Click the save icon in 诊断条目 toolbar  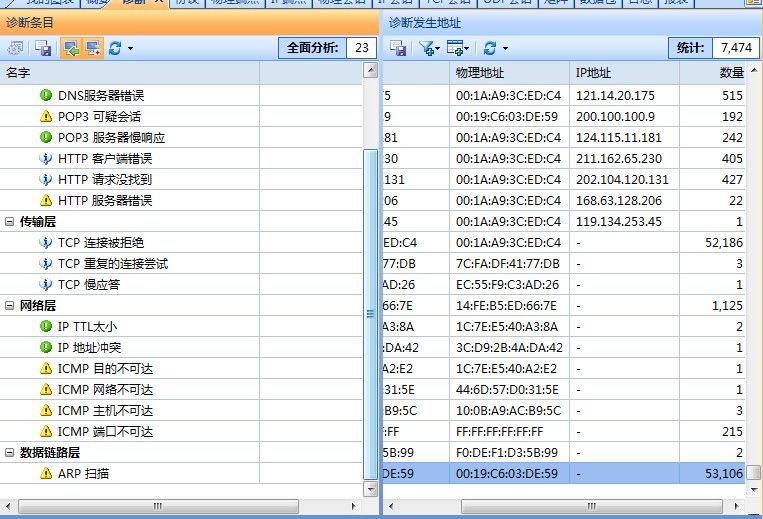pyautogui.click(x=43, y=48)
